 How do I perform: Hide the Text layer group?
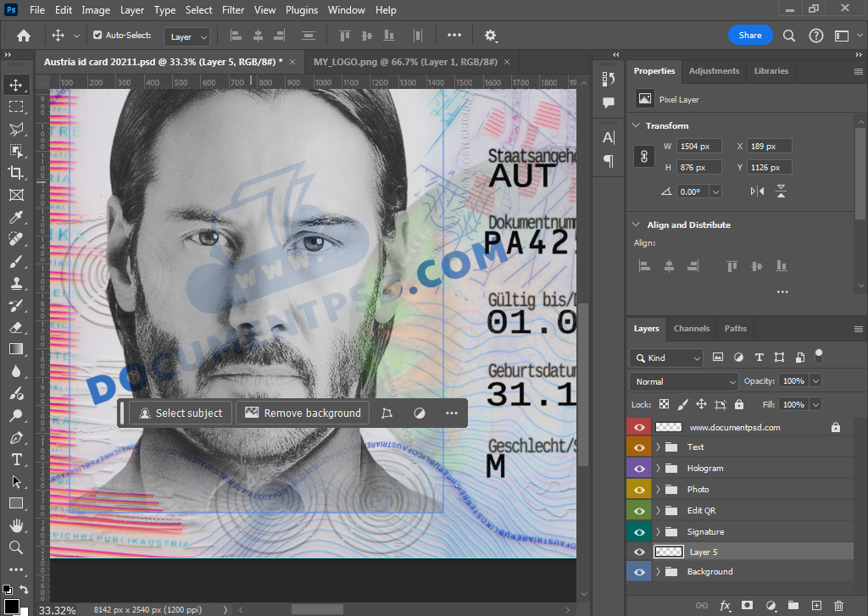[639, 447]
